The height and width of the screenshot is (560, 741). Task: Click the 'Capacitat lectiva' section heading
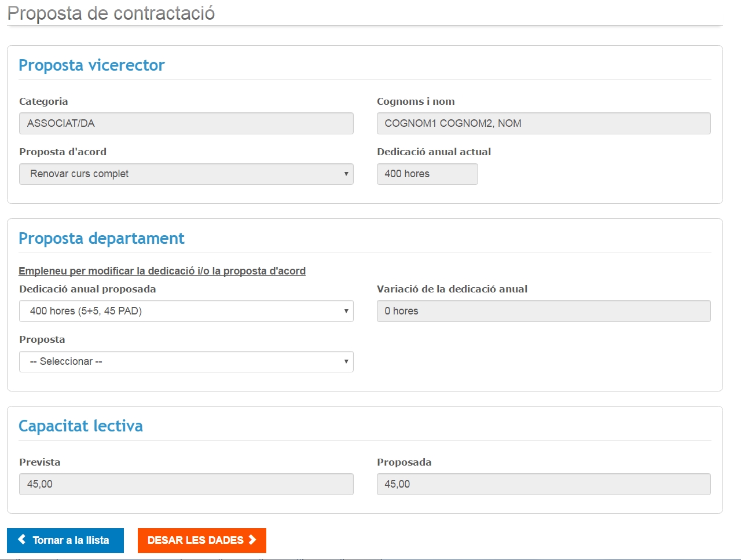pos(80,426)
